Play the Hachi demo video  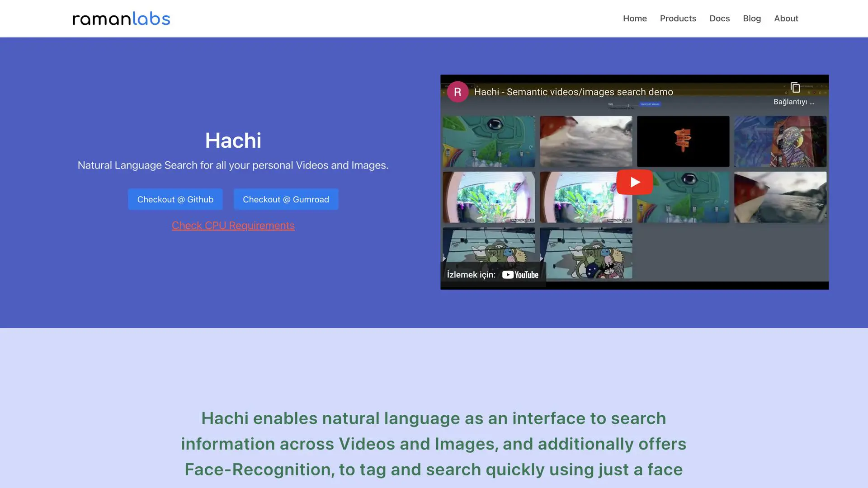(634, 182)
